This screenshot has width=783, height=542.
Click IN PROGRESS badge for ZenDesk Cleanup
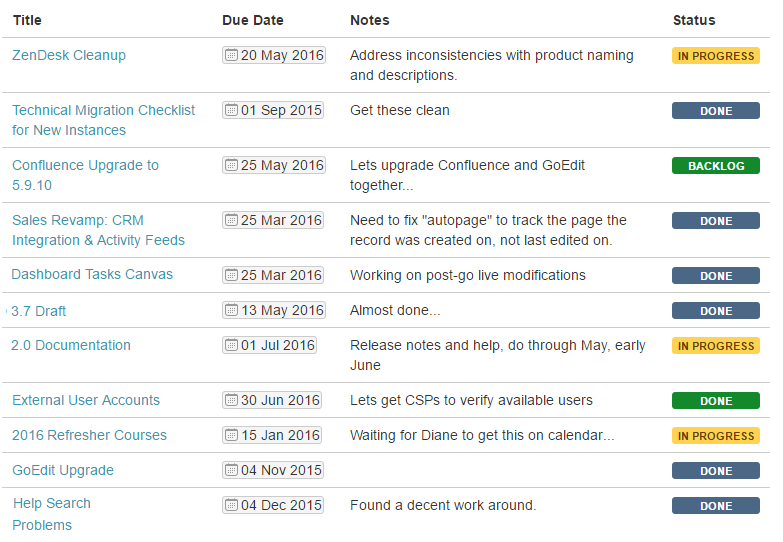point(716,56)
